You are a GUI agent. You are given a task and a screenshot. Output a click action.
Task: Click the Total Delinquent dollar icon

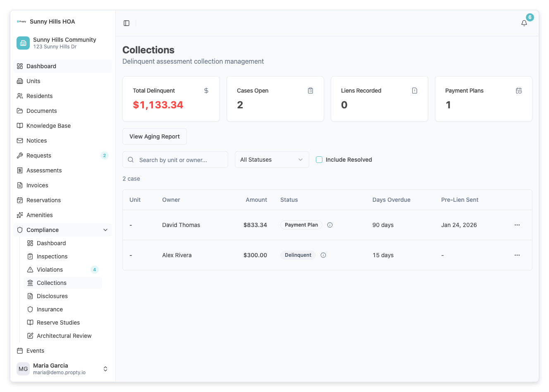206,91
